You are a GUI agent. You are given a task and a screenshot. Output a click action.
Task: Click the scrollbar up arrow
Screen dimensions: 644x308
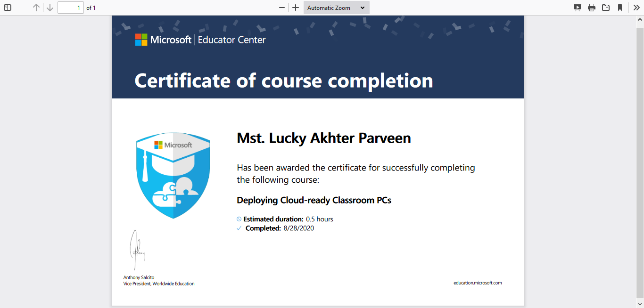[640, 19]
